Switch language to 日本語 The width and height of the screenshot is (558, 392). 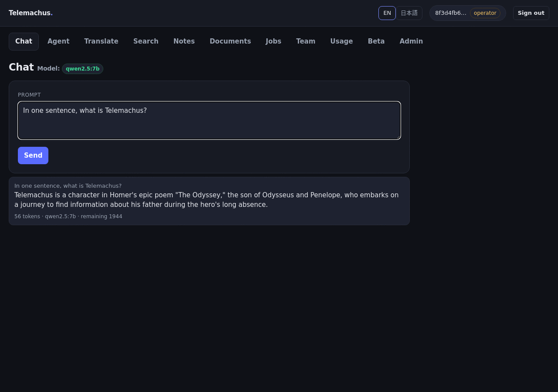point(409,13)
